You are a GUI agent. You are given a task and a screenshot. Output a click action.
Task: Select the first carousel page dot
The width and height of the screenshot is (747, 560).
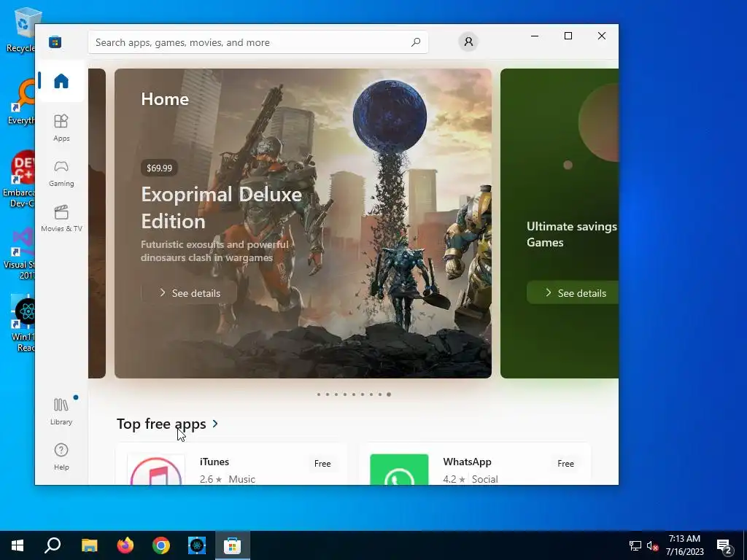pyautogui.click(x=319, y=394)
